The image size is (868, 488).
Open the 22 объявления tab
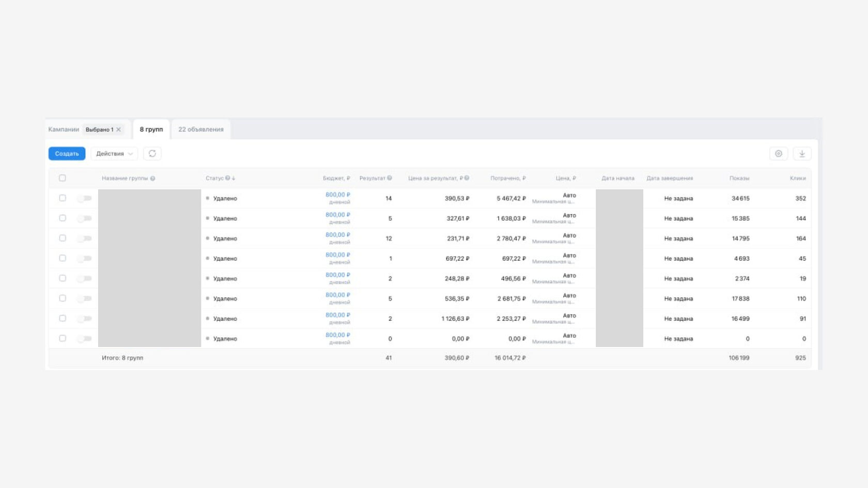point(201,130)
